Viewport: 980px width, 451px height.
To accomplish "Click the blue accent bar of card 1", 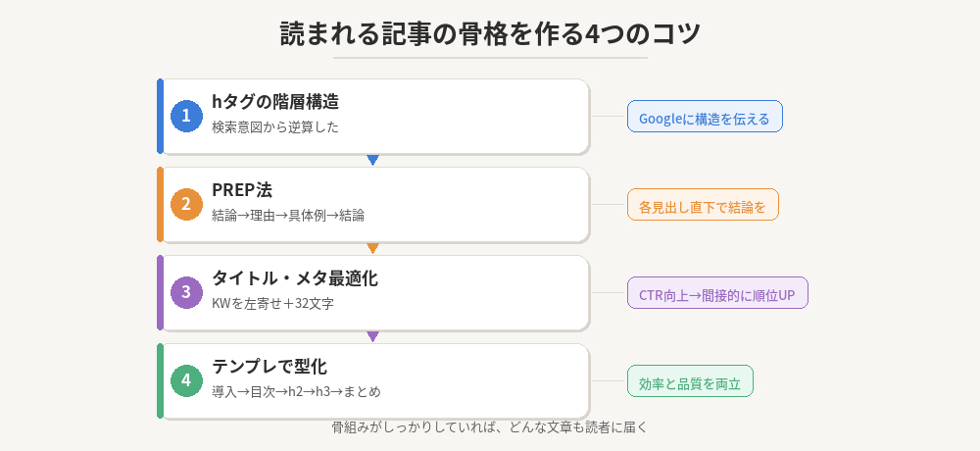I will pyautogui.click(x=160, y=117).
